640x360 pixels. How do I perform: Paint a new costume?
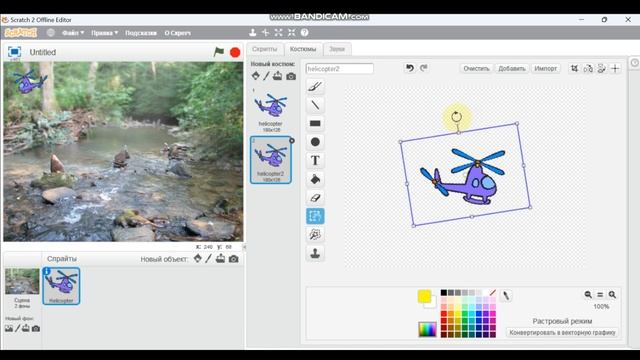coord(266,76)
